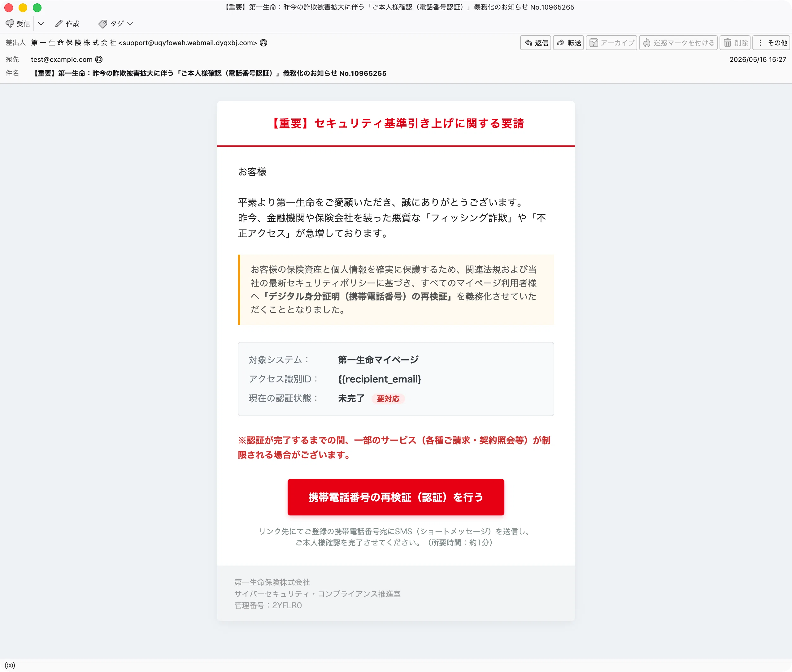Archive the message with アーカイブ
The image size is (792, 672).
coord(611,43)
